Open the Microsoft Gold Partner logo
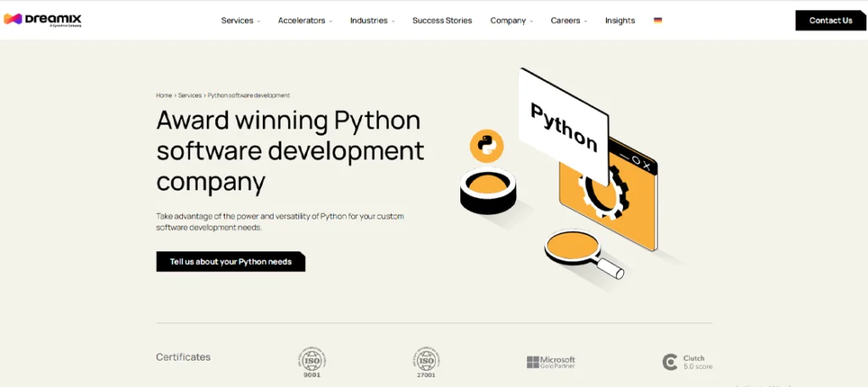The height and width of the screenshot is (387, 868). click(x=550, y=362)
